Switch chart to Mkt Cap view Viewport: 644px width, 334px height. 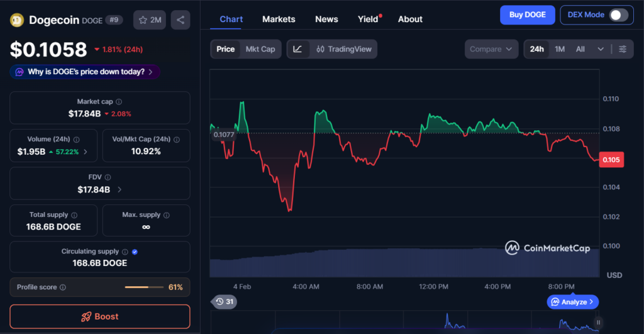coord(260,49)
